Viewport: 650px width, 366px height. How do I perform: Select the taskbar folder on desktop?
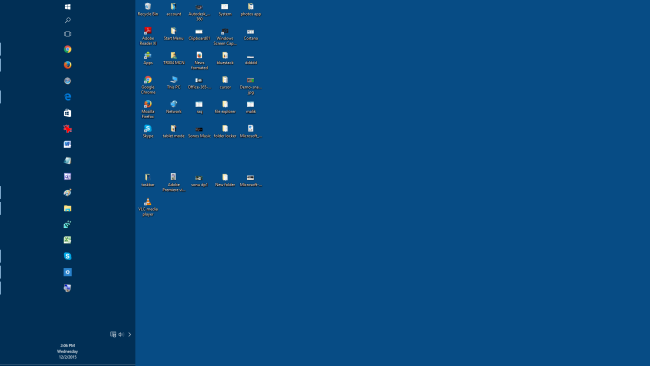(x=148, y=180)
